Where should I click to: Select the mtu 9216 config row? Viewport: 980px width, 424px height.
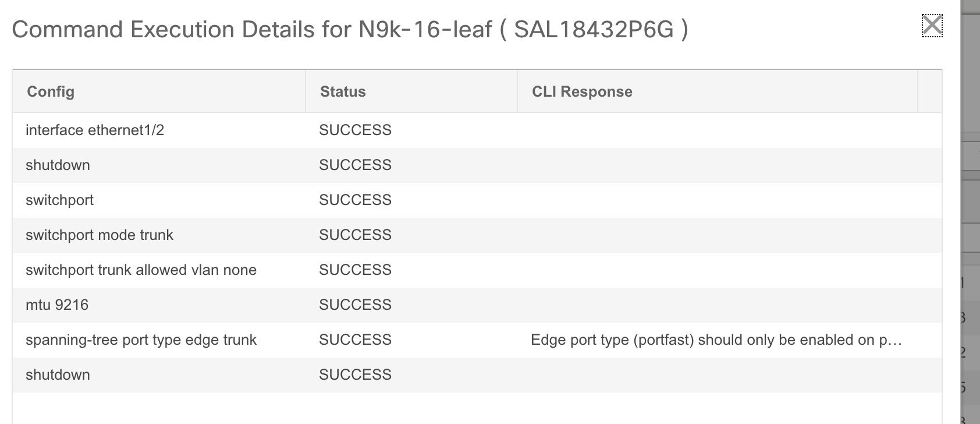tap(477, 305)
